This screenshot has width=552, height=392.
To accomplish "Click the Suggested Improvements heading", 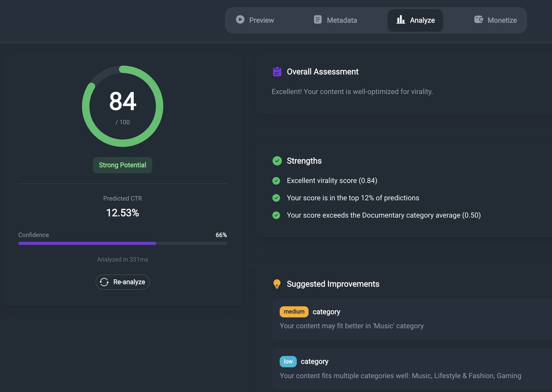I will 333,284.
